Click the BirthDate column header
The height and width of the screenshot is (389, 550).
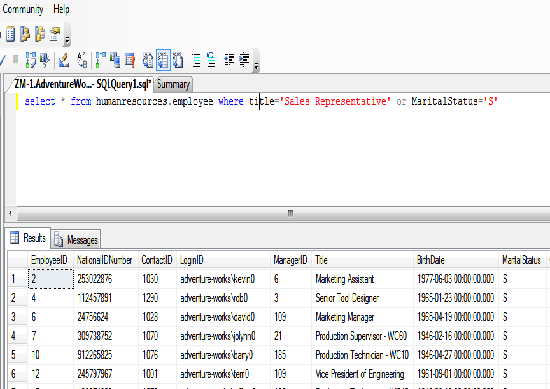point(456,260)
